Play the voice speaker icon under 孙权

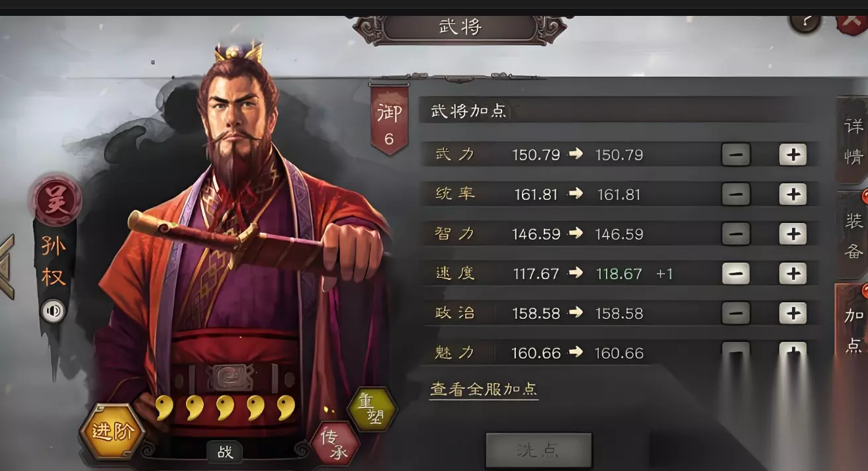[53, 310]
